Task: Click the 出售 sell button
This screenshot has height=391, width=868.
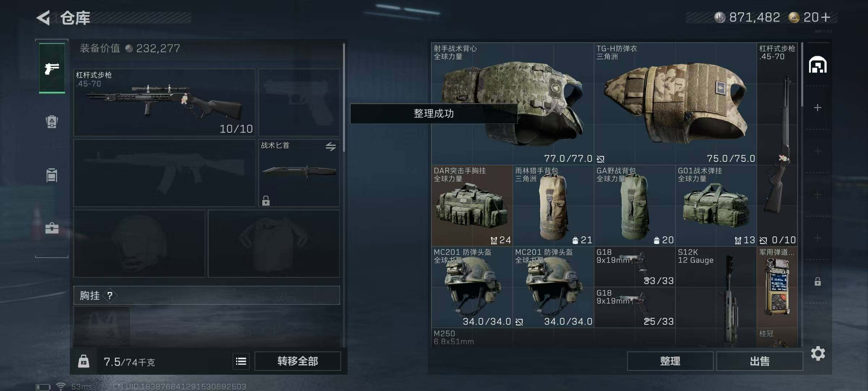Action: 759,361
